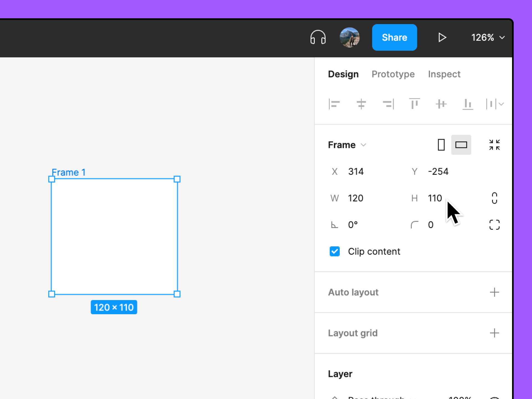Select the align bottom edges icon
The image size is (532, 399).
coord(468,104)
